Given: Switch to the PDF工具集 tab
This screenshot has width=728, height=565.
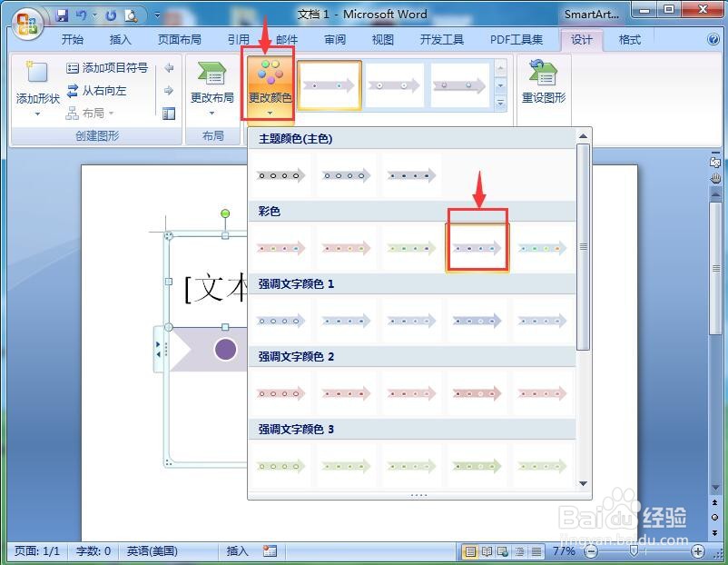Looking at the screenshot, I should [x=516, y=39].
